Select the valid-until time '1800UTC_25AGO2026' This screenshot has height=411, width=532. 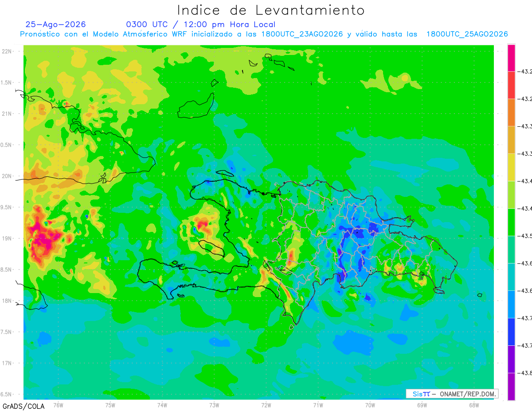click(x=467, y=34)
